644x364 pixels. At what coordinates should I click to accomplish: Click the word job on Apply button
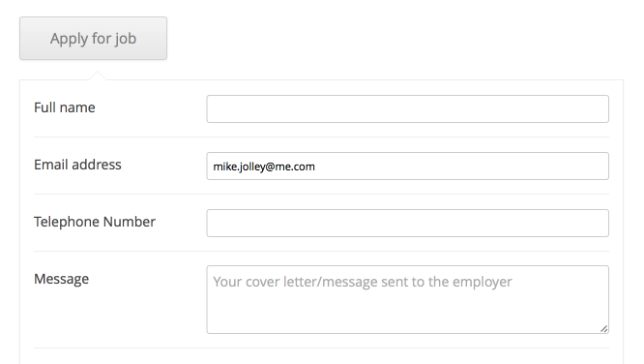125,39
